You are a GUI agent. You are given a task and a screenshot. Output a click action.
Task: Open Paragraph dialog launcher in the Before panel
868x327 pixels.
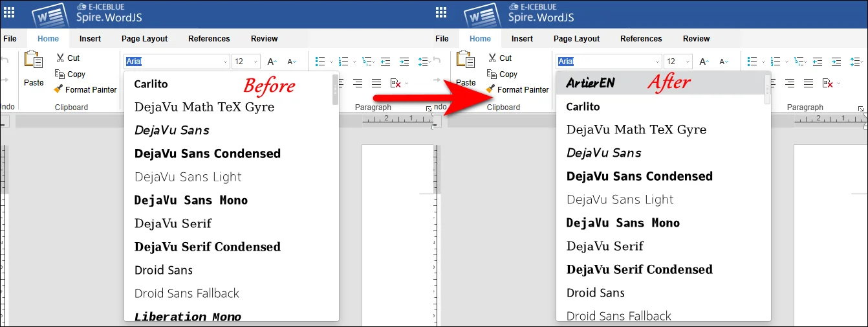point(428,108)
